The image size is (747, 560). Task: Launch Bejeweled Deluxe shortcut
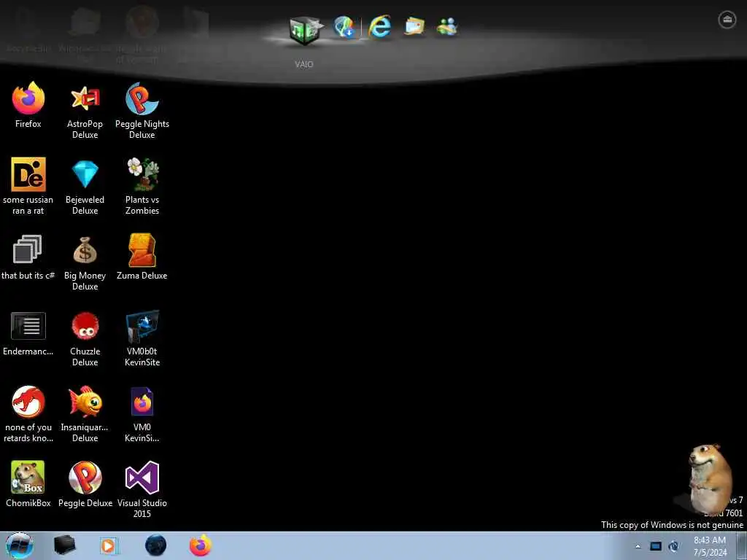(85, 186)
